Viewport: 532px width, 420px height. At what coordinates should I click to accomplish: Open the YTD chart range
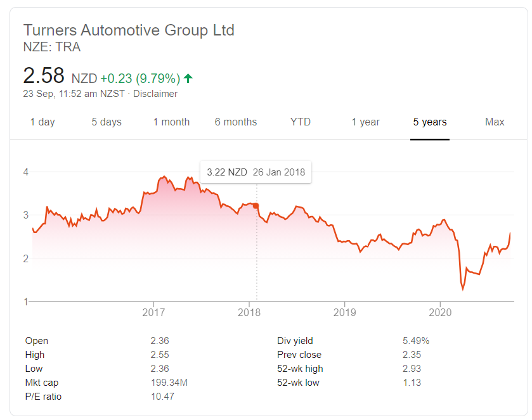click(x=301, y=122)
